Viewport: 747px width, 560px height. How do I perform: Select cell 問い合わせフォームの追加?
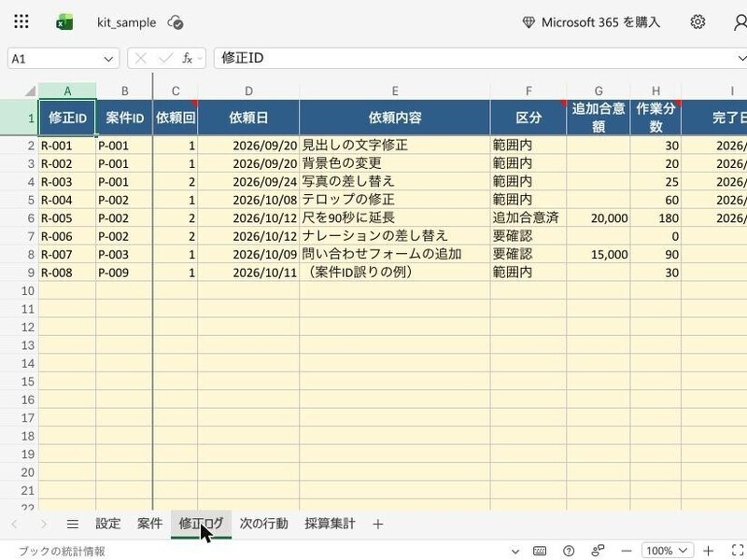[394, 254]
